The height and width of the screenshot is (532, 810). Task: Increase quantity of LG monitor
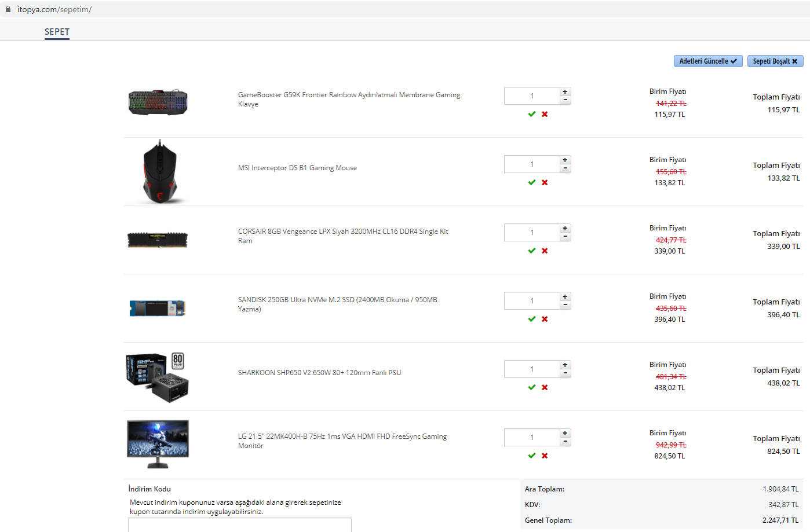click(x=565, y=433)
